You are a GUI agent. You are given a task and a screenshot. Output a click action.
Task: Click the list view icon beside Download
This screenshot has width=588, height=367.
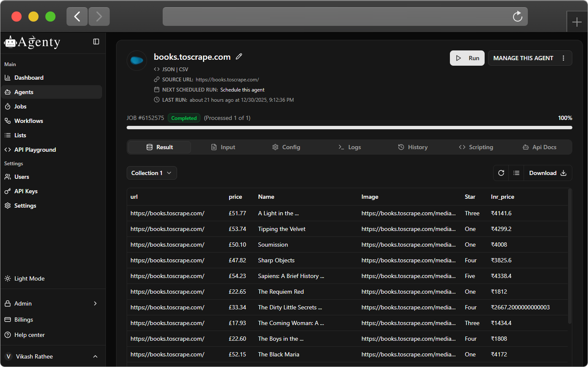(x=516, y=173)
